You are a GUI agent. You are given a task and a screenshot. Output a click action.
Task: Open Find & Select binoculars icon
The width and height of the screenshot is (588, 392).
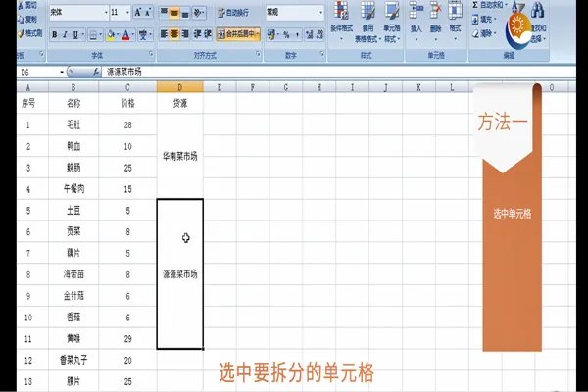click(x=537, y=11)
